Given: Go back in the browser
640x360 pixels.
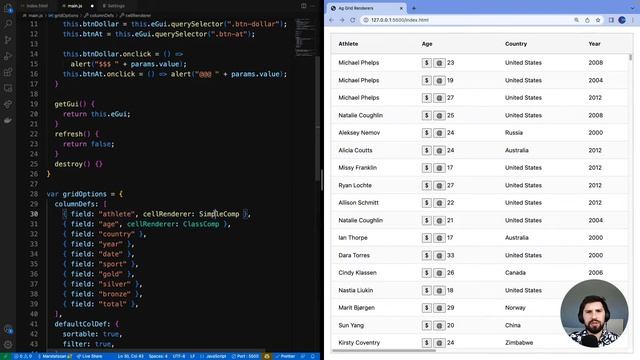Looking at the screenshot, I should pyautogui.click(x=331, y=20).
